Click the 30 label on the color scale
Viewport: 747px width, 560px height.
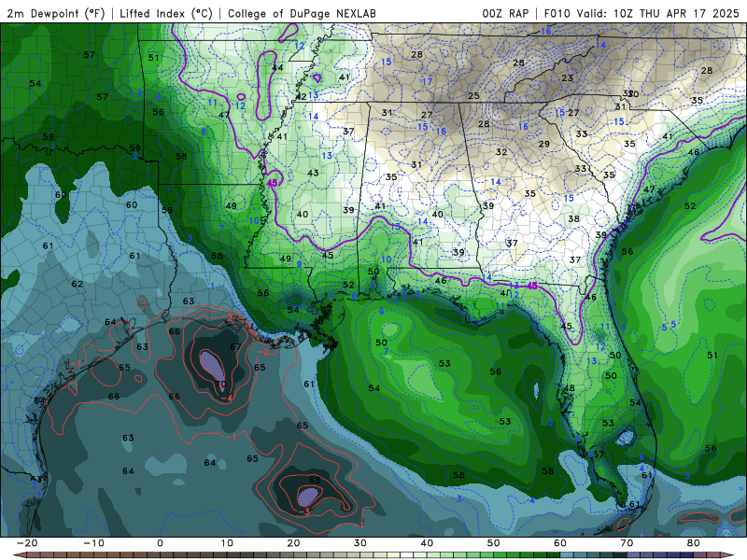tap(360, 543)
